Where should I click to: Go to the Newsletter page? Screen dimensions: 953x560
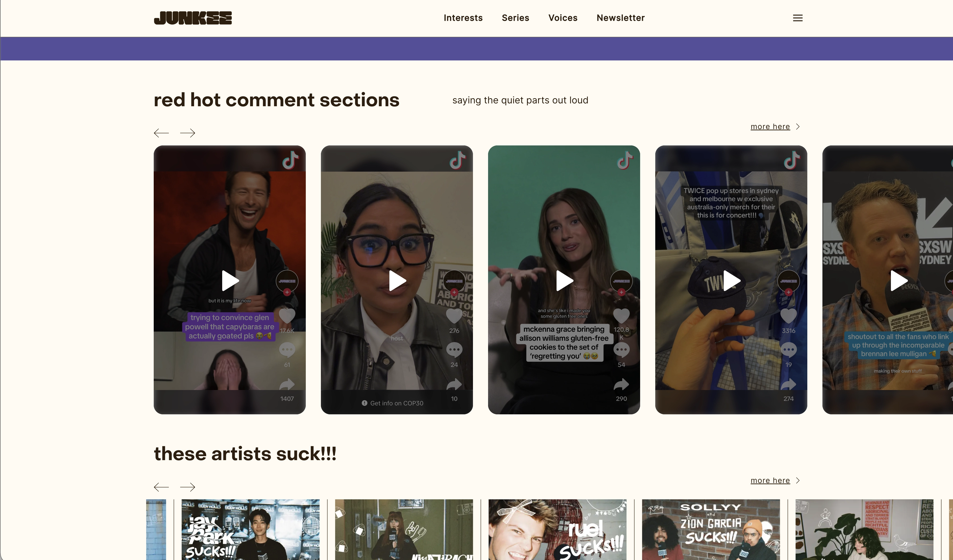[620, 18]
